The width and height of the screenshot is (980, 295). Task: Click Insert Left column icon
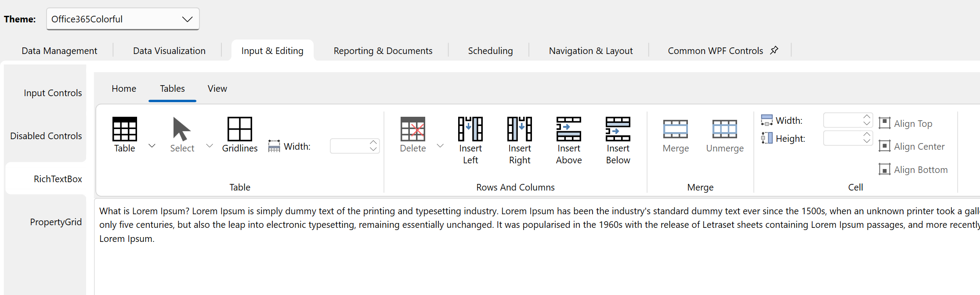470,129
